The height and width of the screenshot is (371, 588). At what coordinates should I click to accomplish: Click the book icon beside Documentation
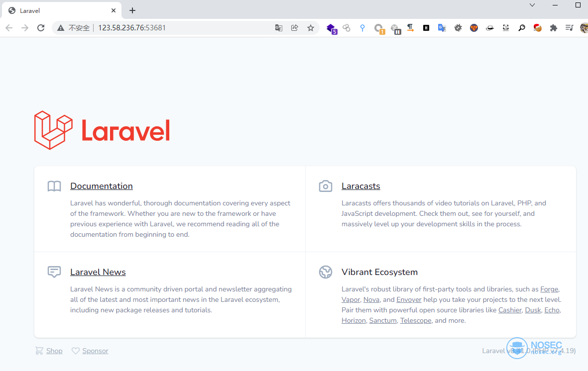[x=54, y=186]
